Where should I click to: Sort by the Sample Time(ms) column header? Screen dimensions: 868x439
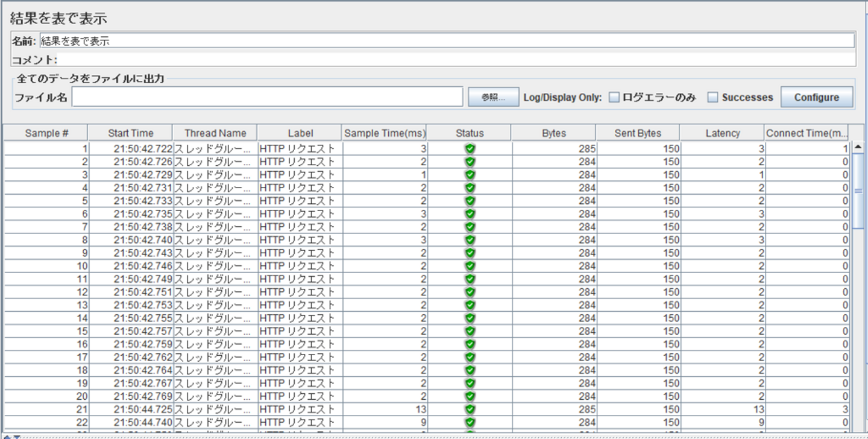pyautogui.click(x=385, y=133)
